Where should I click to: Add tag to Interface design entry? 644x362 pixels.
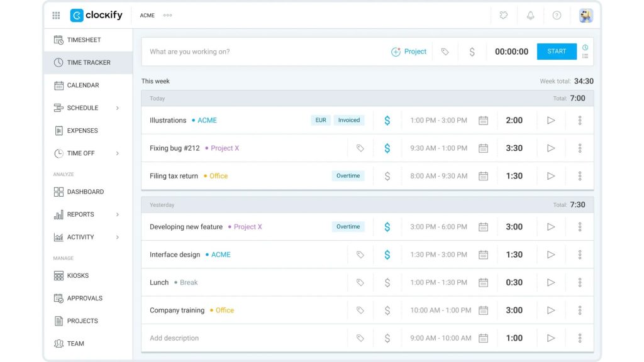(360, 255)
